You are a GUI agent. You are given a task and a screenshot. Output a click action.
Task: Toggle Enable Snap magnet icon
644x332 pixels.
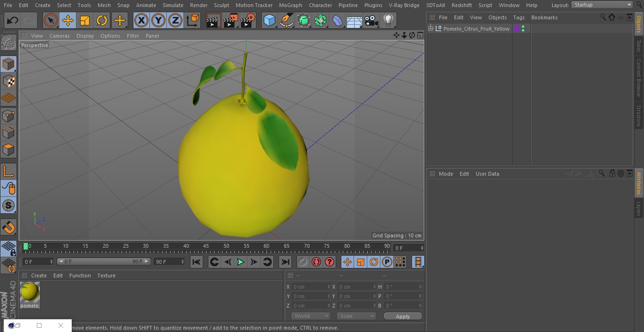(8, 227)
